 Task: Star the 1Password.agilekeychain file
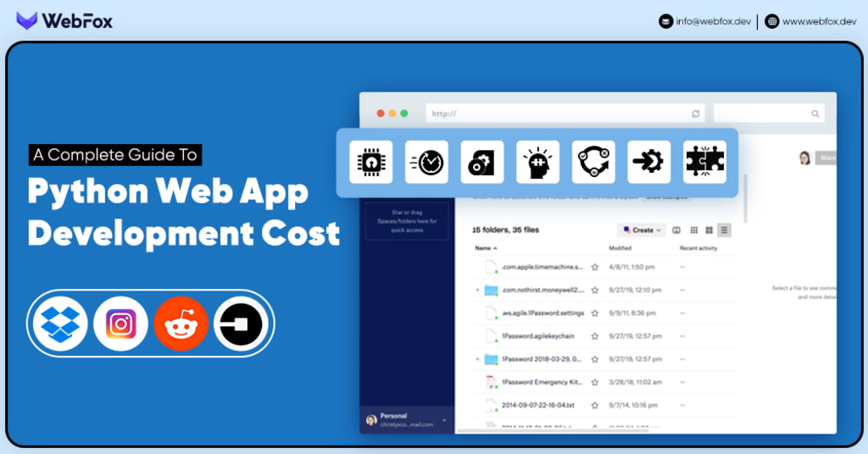click(594, 336)
